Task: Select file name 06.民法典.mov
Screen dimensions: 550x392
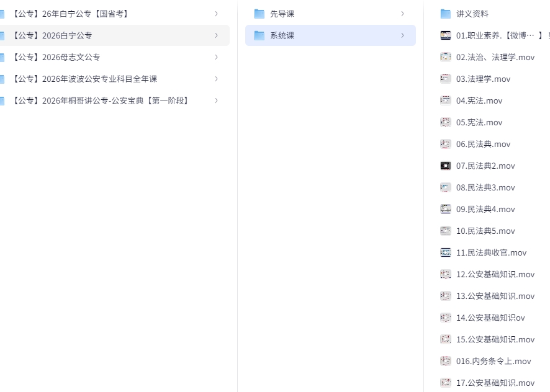Action: coord(484,144)
